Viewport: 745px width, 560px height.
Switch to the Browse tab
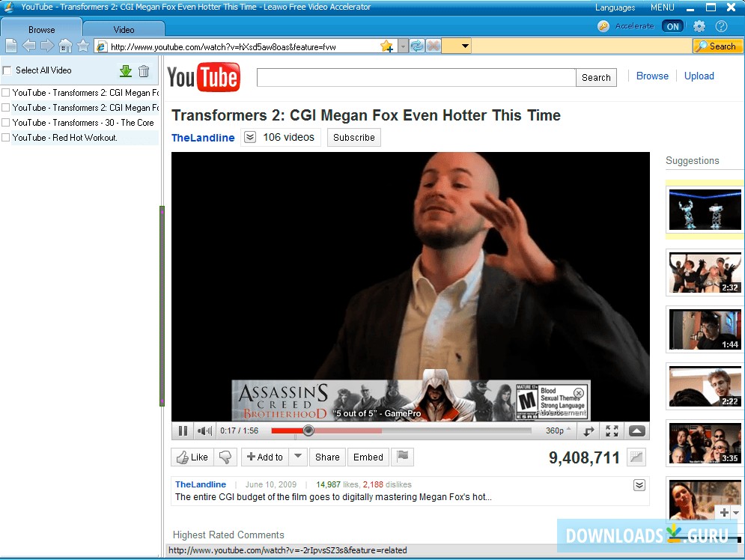point(42,29)
